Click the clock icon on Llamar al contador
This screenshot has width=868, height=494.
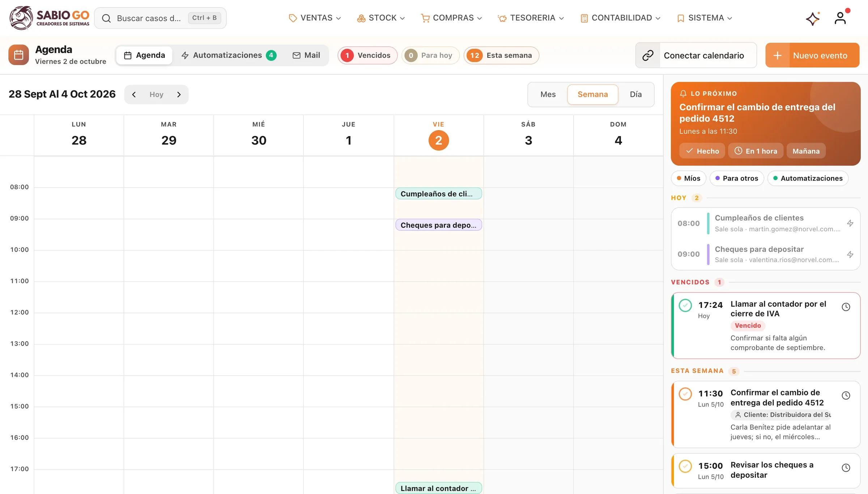coord(846,307)
